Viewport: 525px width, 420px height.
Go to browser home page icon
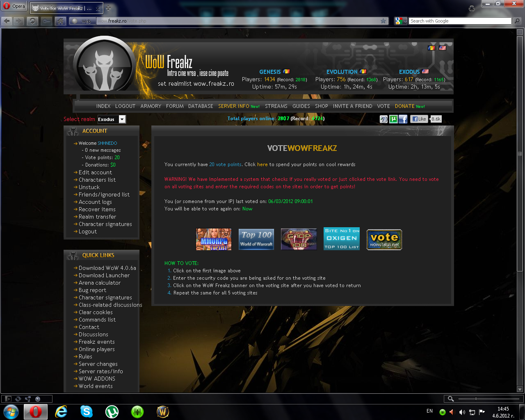[60, 21]
